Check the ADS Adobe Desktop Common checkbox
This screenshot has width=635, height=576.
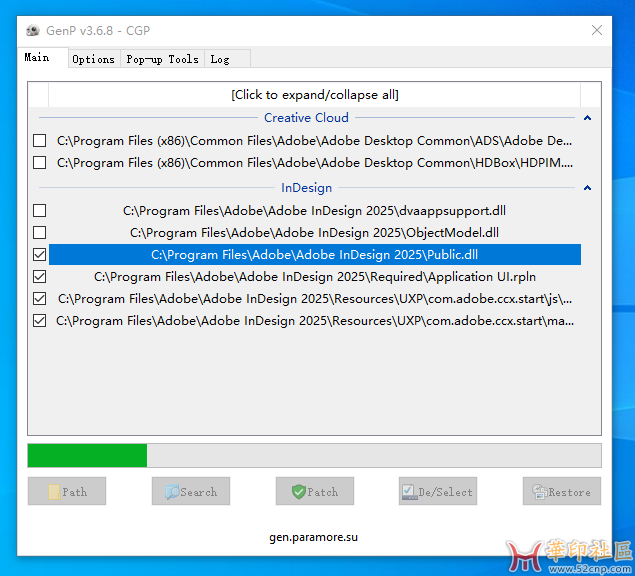pyautogui.click(x=40, y=141)
